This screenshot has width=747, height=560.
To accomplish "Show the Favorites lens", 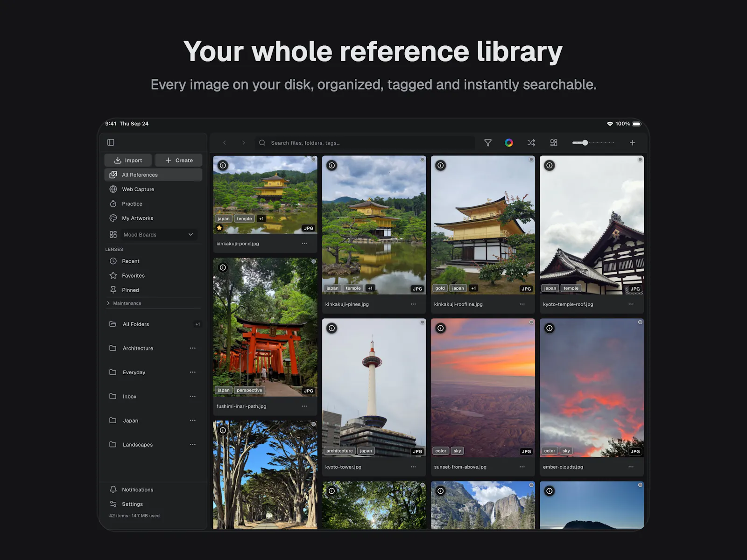I will pyautogui.click(x=153, y=275).
